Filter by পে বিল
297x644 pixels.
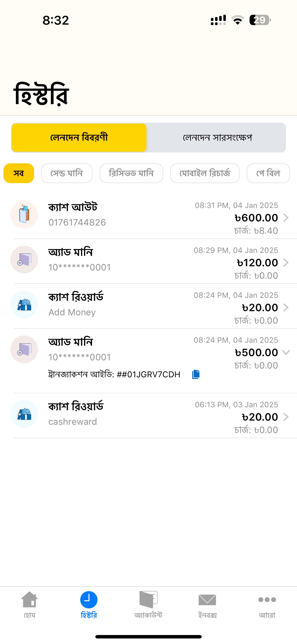[268, 173]
